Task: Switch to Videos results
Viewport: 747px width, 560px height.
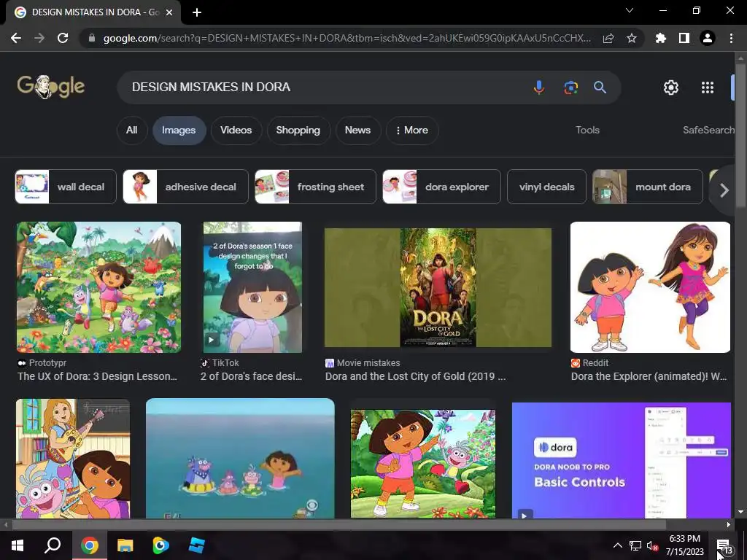Action: click(x=236, y=130)
